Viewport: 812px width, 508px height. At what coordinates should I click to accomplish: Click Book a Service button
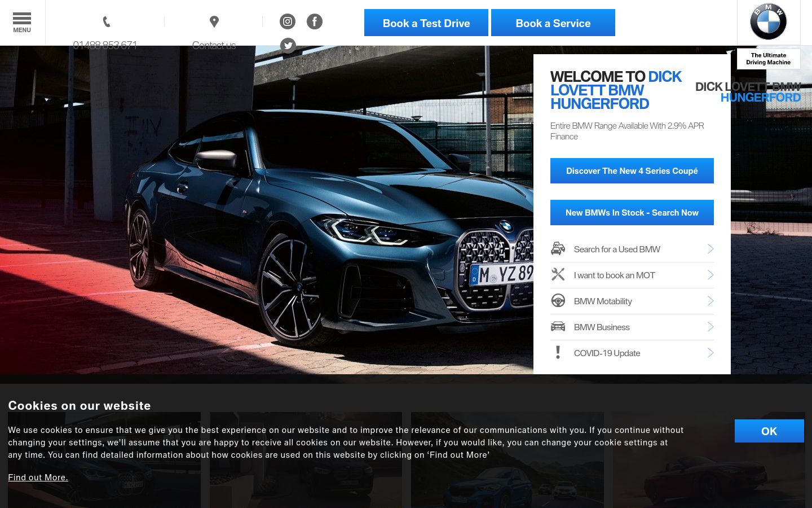(553, 23)
